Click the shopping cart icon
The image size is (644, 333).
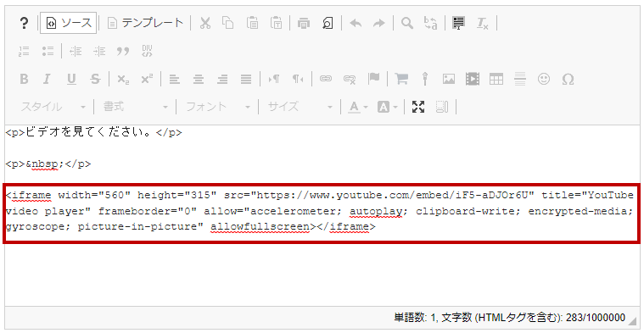[x=401, y=79]
